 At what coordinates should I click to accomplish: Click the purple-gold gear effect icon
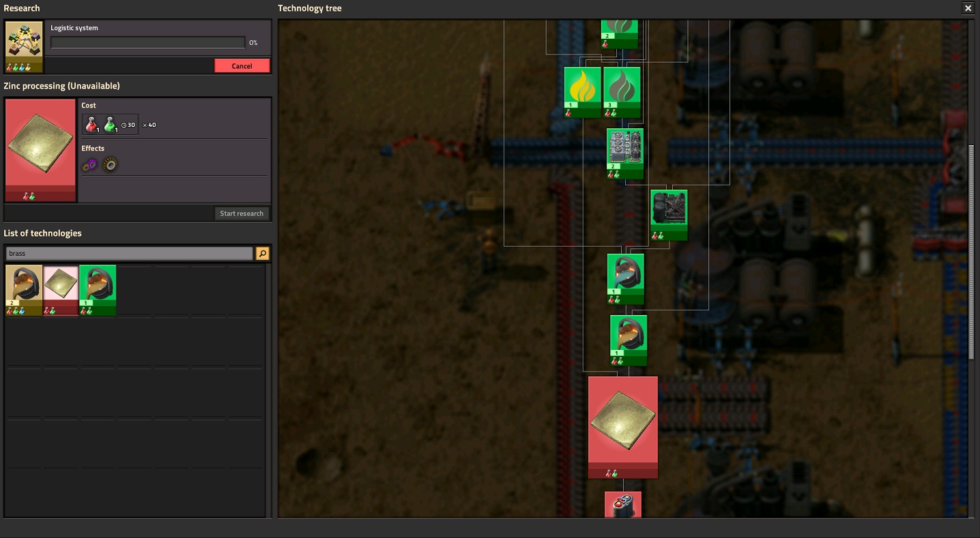90,164
